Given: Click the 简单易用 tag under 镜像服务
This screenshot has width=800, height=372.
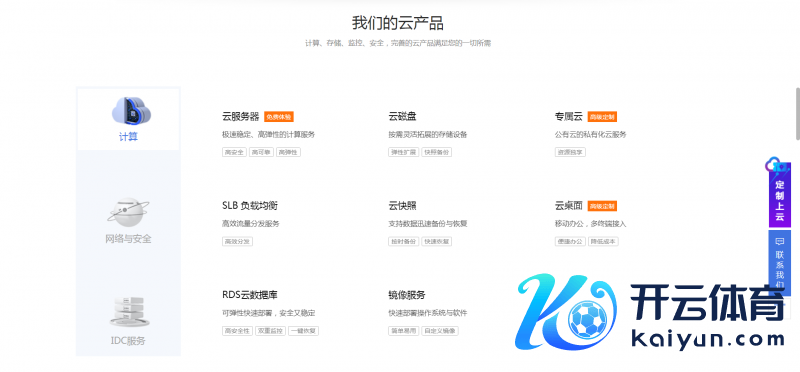Looking at the screenshot, I should click(x=404, y=331).
